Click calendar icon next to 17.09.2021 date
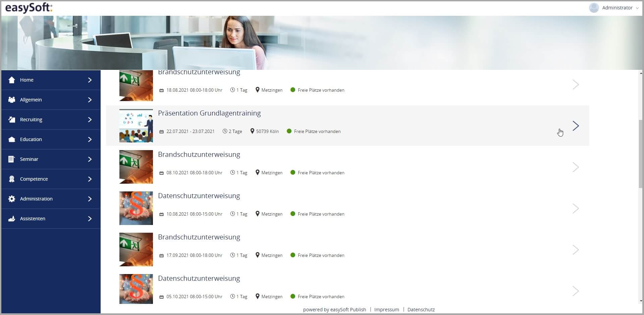 (161, 256)
